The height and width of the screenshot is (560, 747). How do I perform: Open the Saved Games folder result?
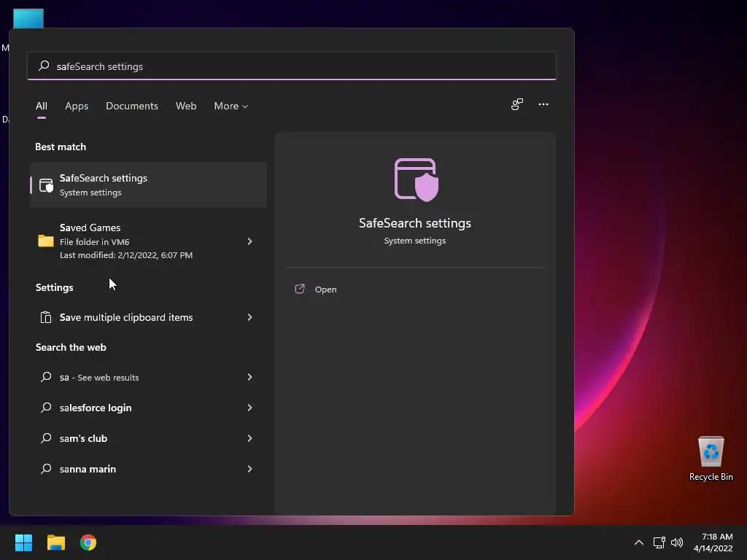point(148,241)
